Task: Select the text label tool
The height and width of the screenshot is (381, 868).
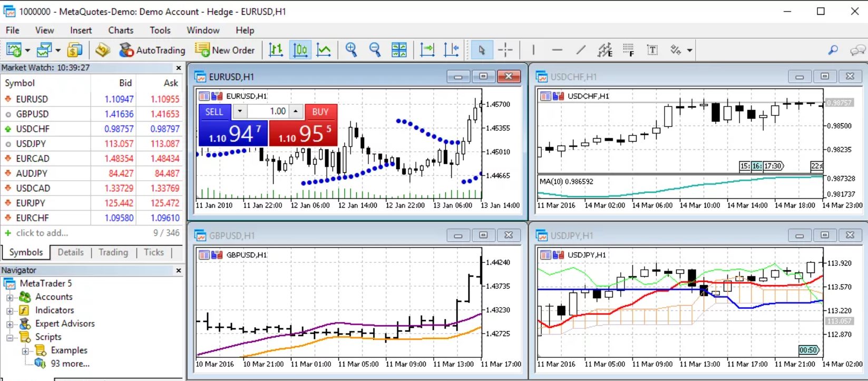Action: [x=652, y=50]
